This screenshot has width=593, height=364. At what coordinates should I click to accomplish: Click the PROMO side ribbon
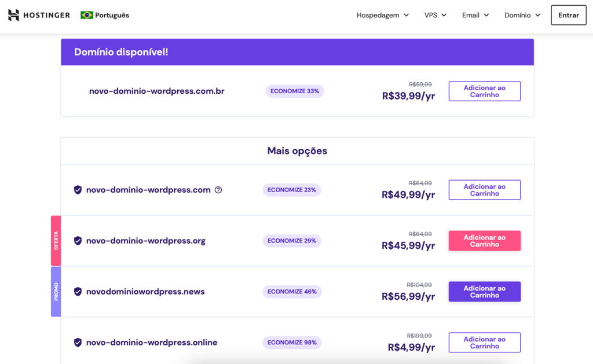click(x=55, y=292)
